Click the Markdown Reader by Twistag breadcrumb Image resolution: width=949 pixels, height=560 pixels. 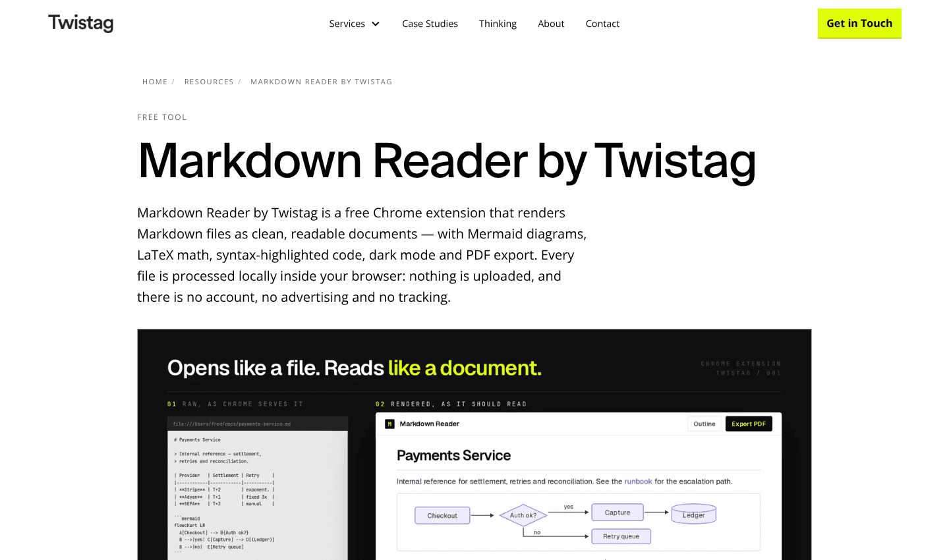tap(321, 82)
